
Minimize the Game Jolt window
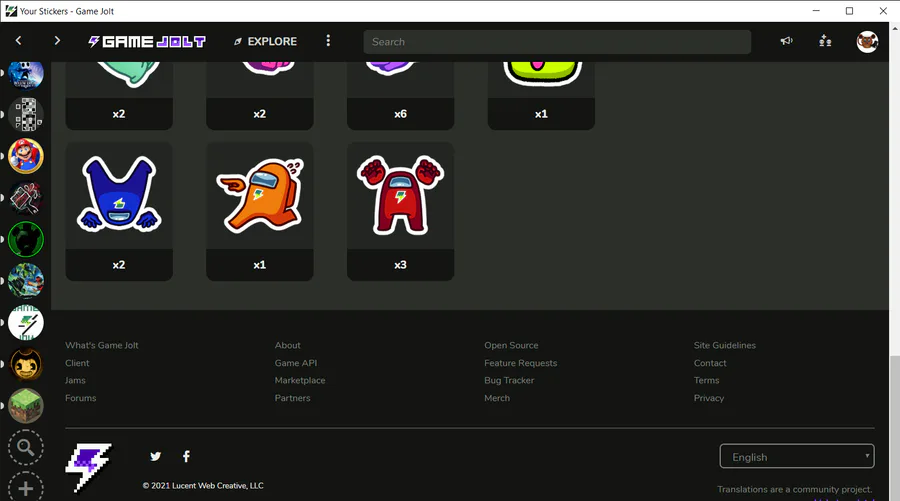(x=816, y=11)
